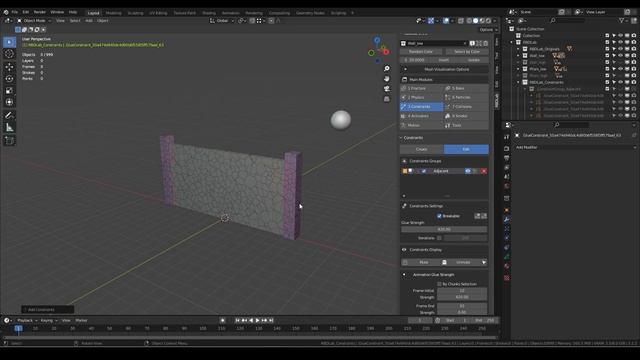Screen dimensions: 640x360
Task: Open the Tool properties tab icon
Action: [507, 137]
